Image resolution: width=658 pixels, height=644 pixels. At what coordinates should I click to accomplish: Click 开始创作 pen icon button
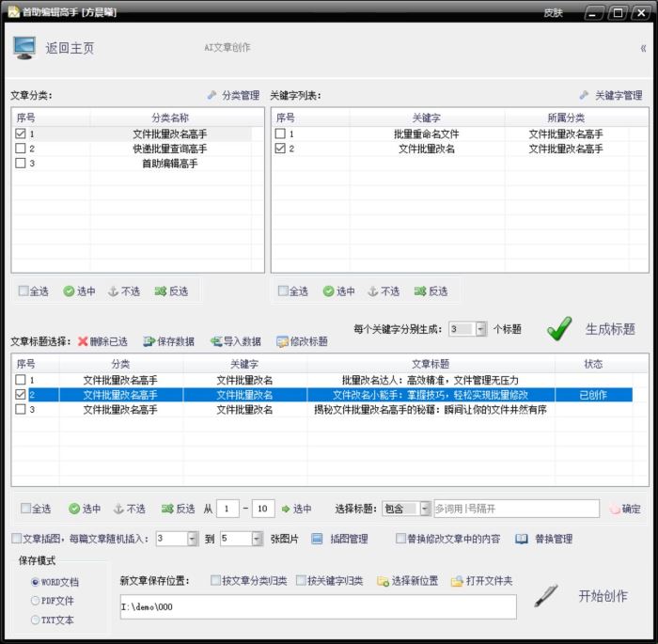pyautogui.click(x=547, y=595)
